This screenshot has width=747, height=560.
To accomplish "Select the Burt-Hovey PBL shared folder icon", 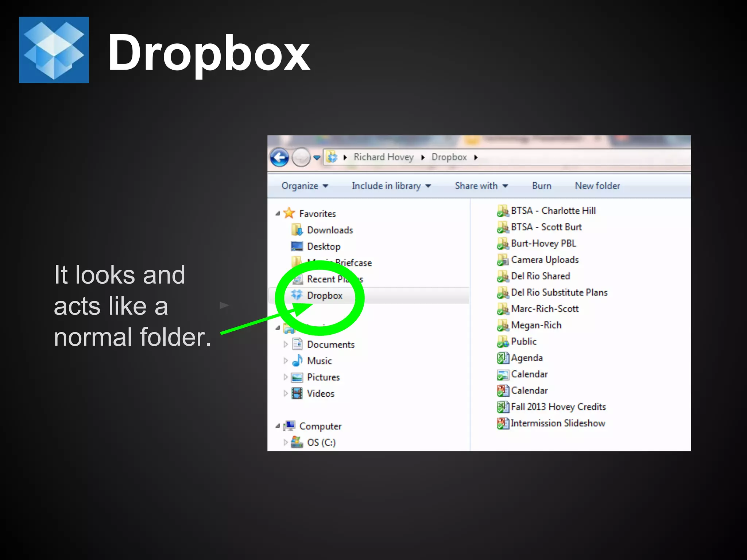I will [503, 244].
